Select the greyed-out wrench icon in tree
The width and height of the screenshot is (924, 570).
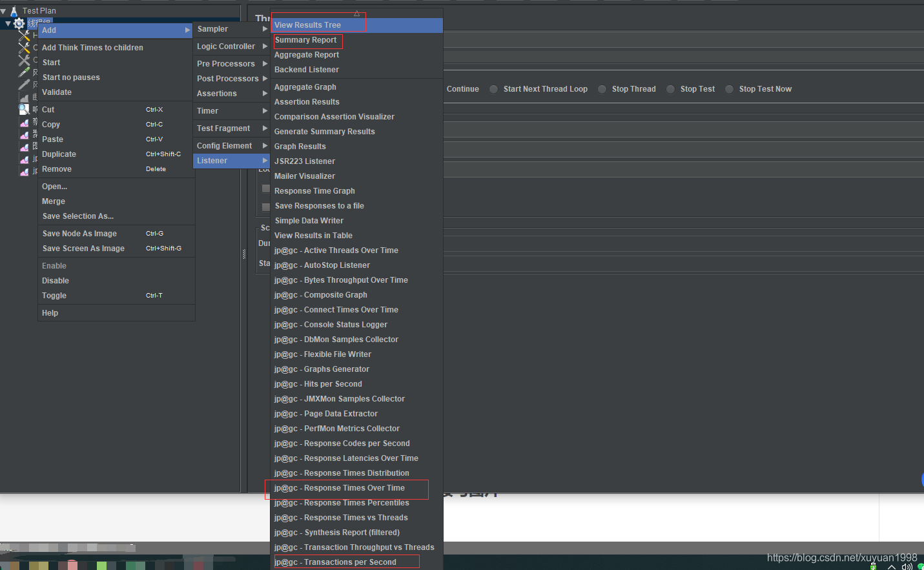tap(25, 60)
